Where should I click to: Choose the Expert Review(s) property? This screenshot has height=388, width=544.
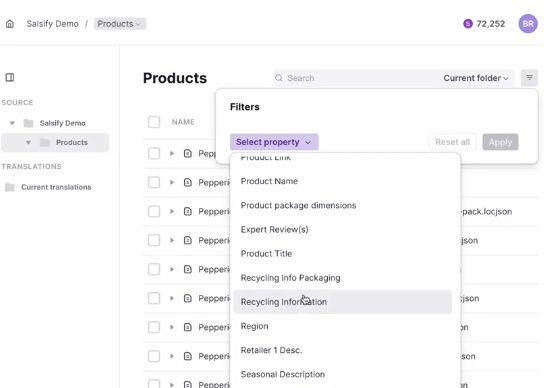click(x=342, y=229)
